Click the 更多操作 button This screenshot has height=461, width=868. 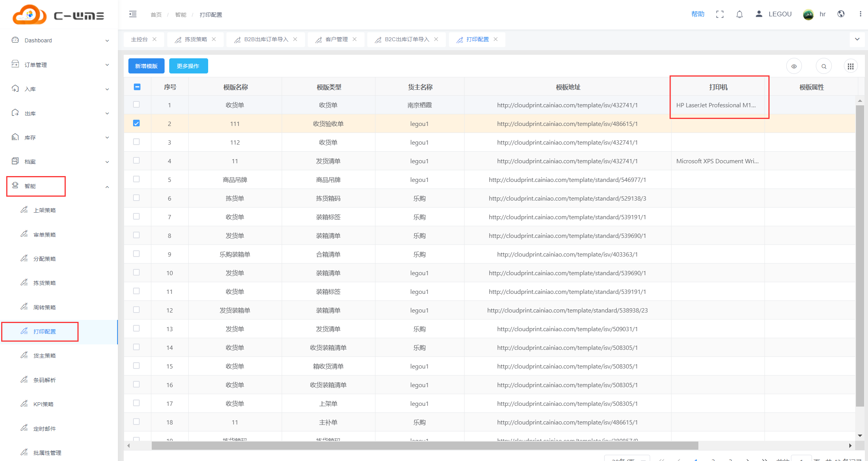point(188,66)
